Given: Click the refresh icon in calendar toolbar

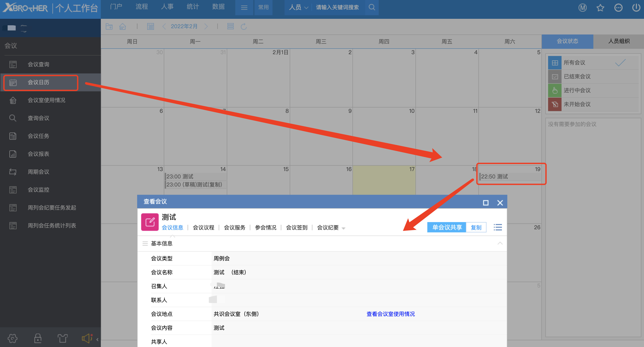Looking at the screenshot, I should [244, 26].
